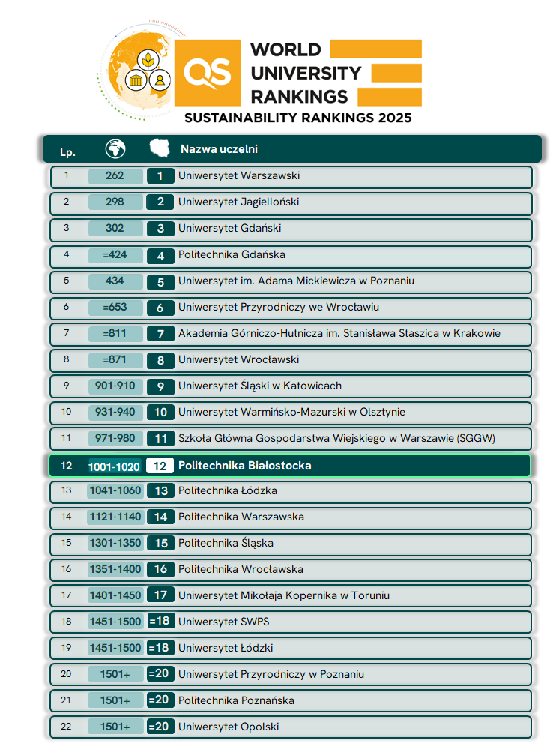Image resolution: width=556 pixels, height=756 pixels.
Task: Click world rank badge 1121-1140
Action: [115, 517]
